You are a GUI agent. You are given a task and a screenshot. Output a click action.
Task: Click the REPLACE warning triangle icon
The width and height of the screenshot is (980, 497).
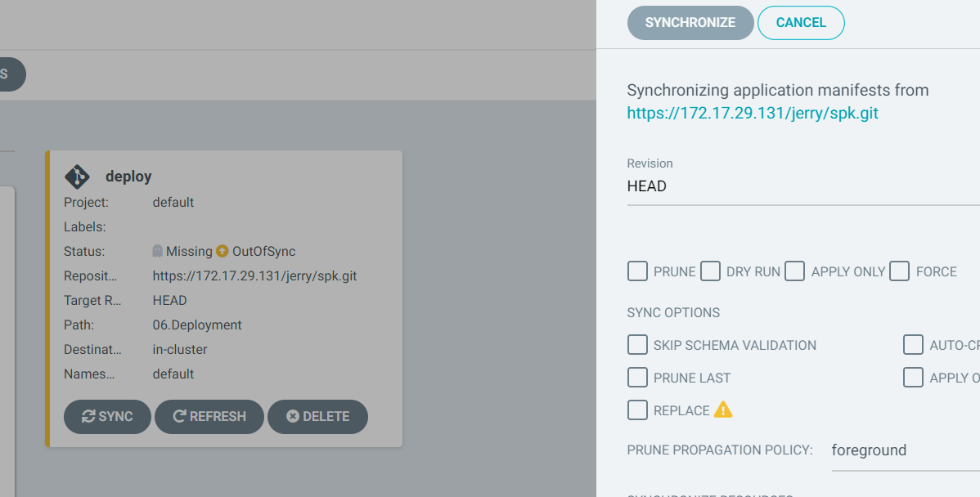[x=723, y=410]
